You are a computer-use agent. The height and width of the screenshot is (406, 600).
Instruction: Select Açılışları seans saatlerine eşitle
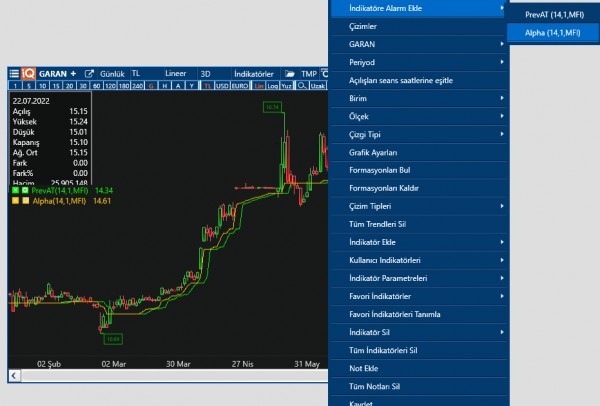(419, 80)
